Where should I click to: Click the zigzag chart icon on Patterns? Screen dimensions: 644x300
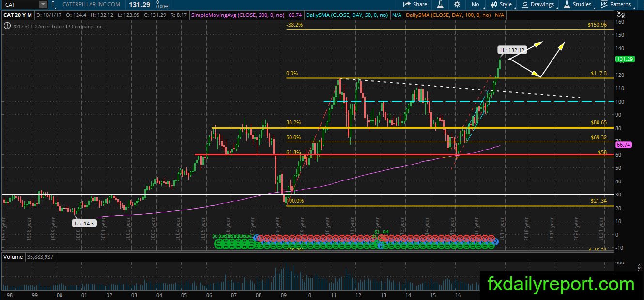(604, 4)
